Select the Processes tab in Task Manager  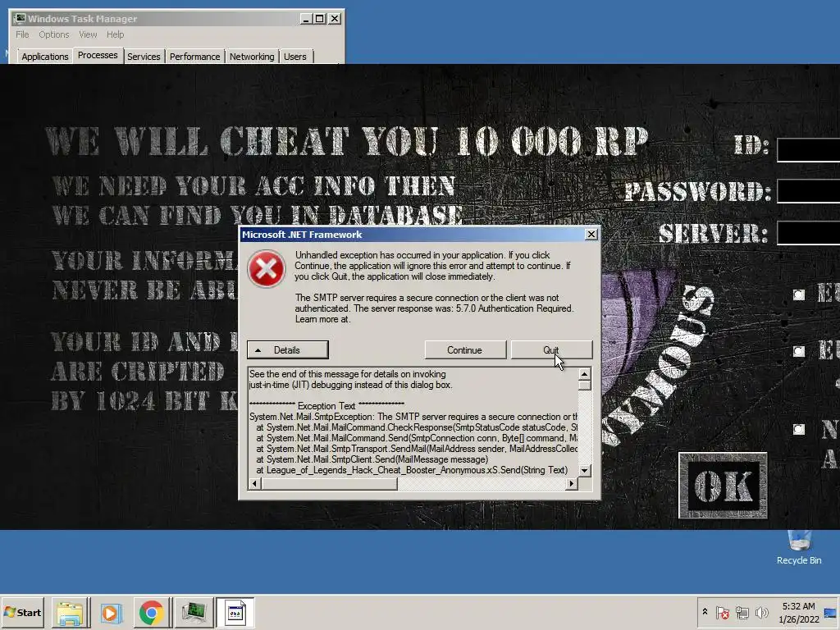coord(98,55)
